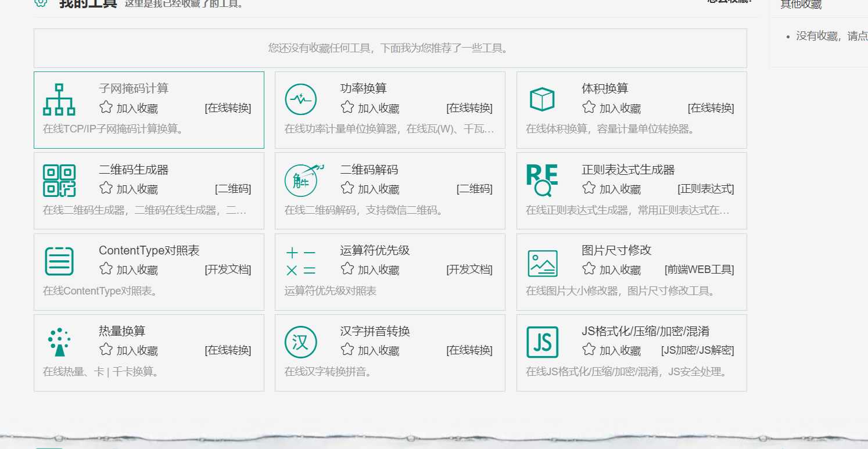Viewport: 868px width, 449px height.
Task: Click [在线转换] tag on 汉字拼音转换 card
Action: pos(469,350)
